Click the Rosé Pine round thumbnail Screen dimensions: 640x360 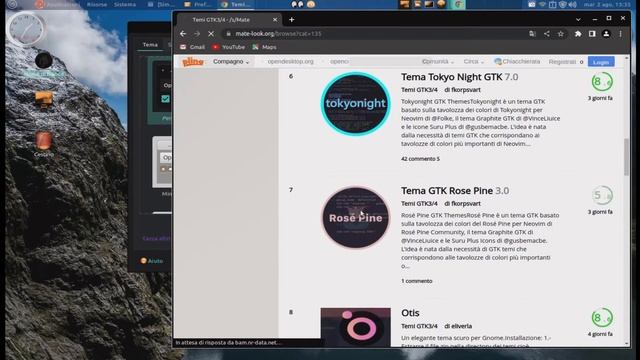coord(355,218)
